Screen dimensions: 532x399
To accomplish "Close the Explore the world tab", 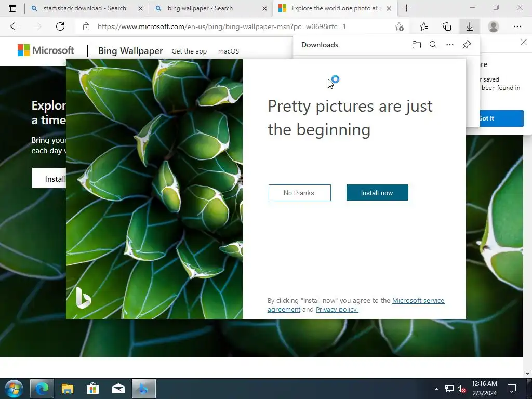I will 389,8.
